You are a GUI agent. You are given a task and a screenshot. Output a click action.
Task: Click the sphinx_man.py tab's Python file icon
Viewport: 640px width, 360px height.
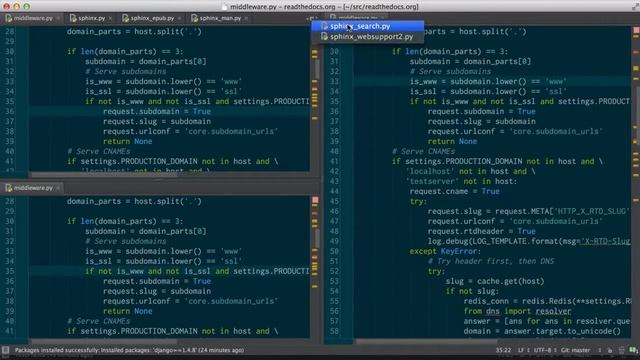pos(195,18)
